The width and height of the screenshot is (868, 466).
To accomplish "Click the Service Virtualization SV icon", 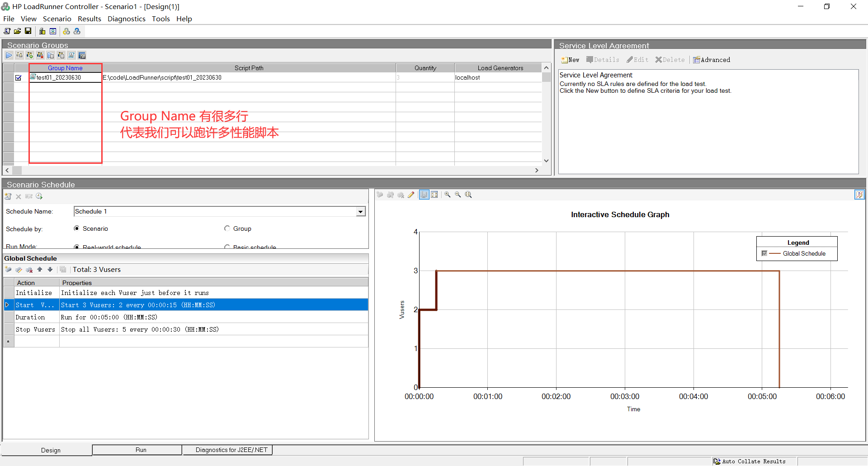I will pyautogui.click(x=82, y=55).
